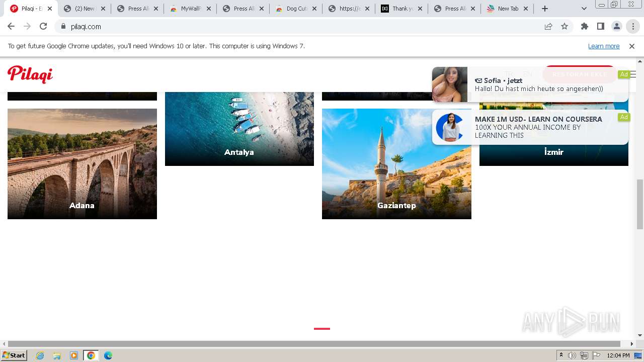644x362 pixels.
Task: Switch to the New Tab tab
Action: [x=507, y=9]
